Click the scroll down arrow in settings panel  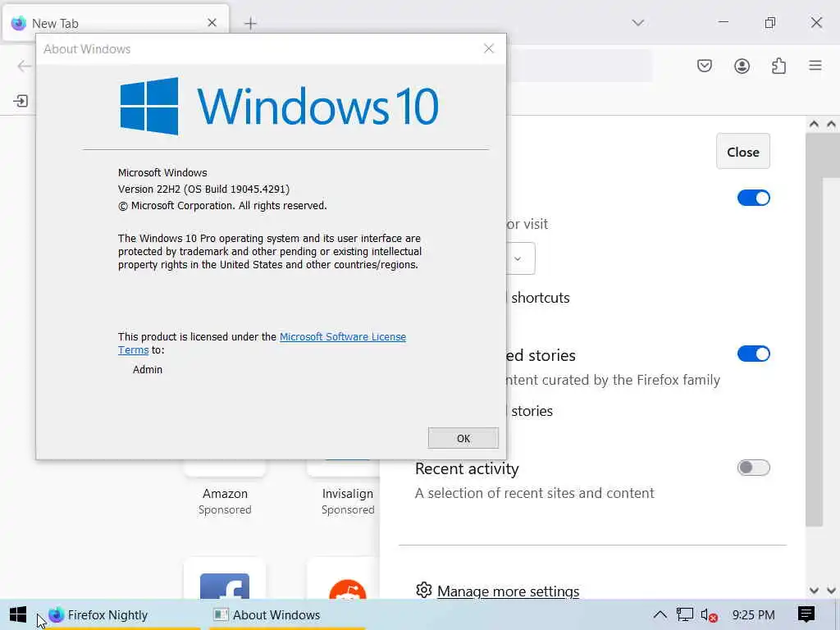[x=814, y=591]
